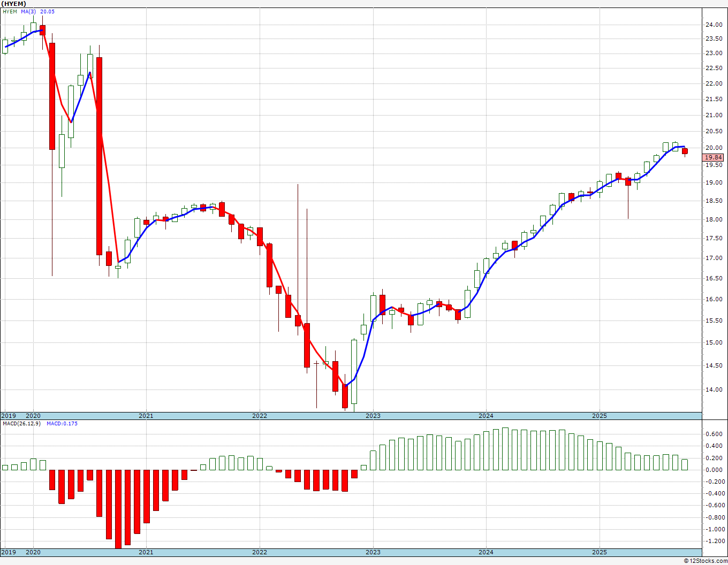Select the MACD:0.175 value label
This screenshot has width=728, height=565.
coord(62,423)
